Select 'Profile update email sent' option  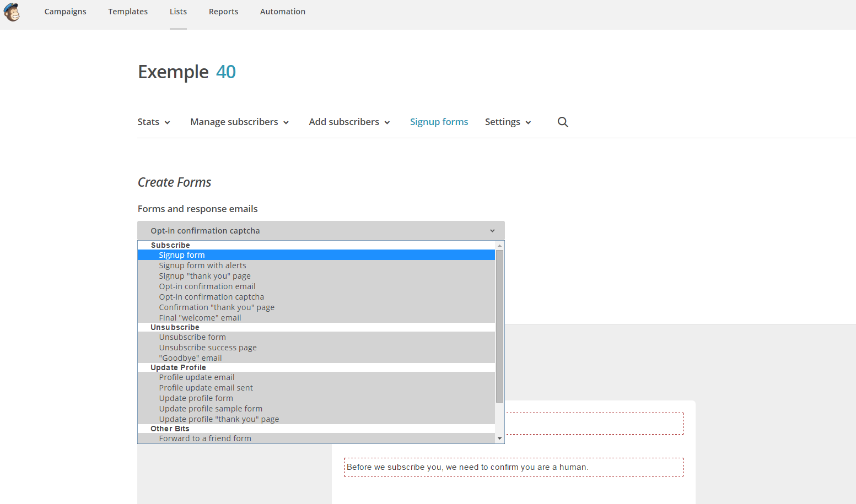[316, 388]
